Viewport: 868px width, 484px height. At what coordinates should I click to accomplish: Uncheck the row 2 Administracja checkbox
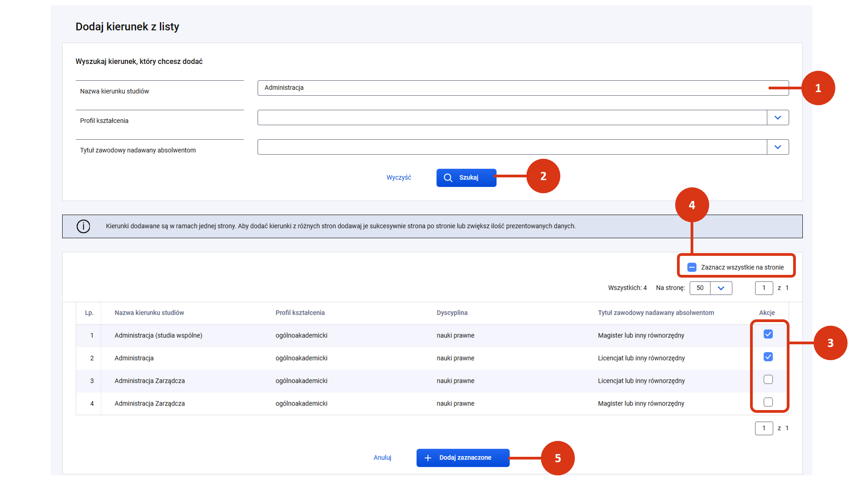pyautogui.click(x=768, y=357)
